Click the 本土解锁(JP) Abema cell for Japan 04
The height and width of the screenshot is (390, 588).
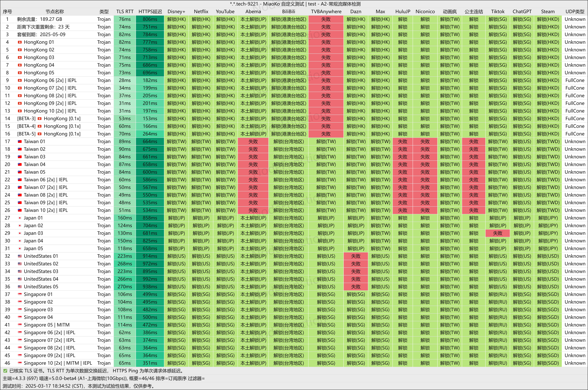click(253, 241)
